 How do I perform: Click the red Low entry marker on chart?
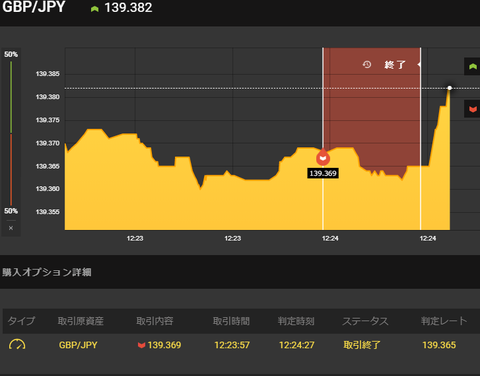point(323,158)
